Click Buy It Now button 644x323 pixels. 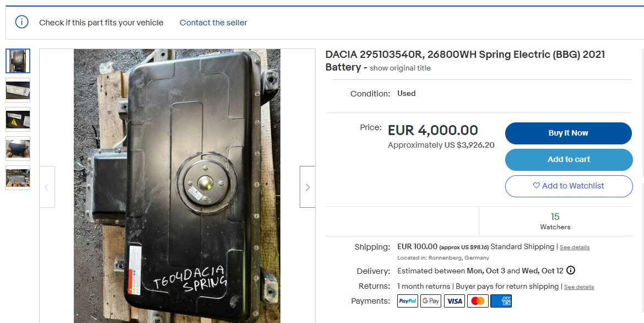569,133
